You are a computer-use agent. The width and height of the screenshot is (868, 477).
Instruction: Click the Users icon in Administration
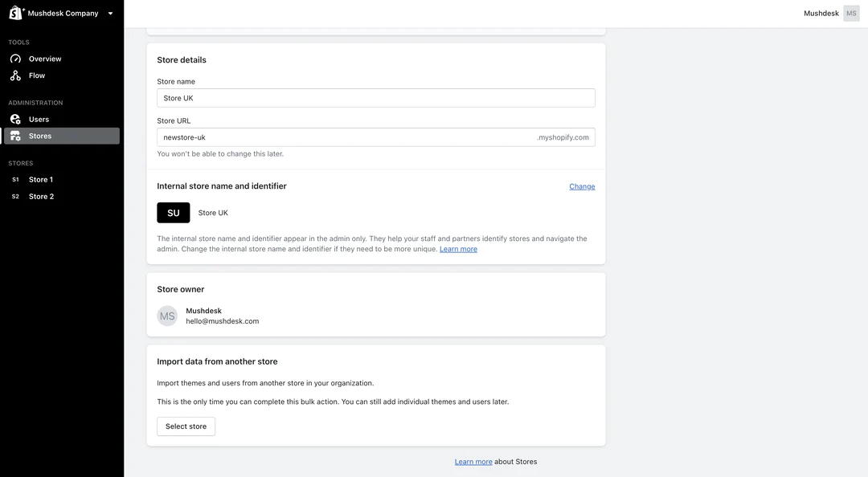15,119
